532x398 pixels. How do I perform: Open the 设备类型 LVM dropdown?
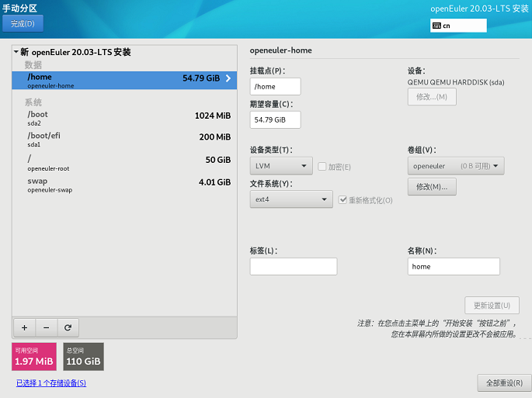point(281,166)
